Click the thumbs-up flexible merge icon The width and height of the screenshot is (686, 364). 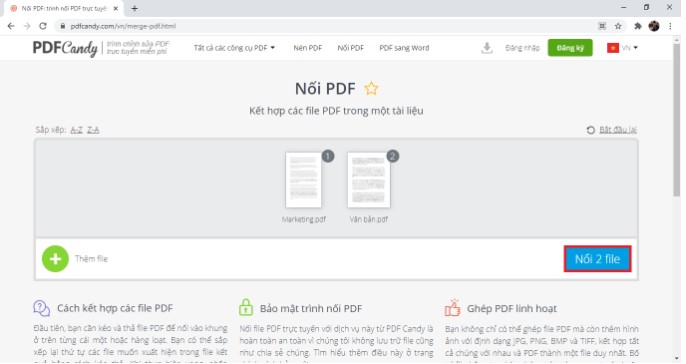point(452,308)
